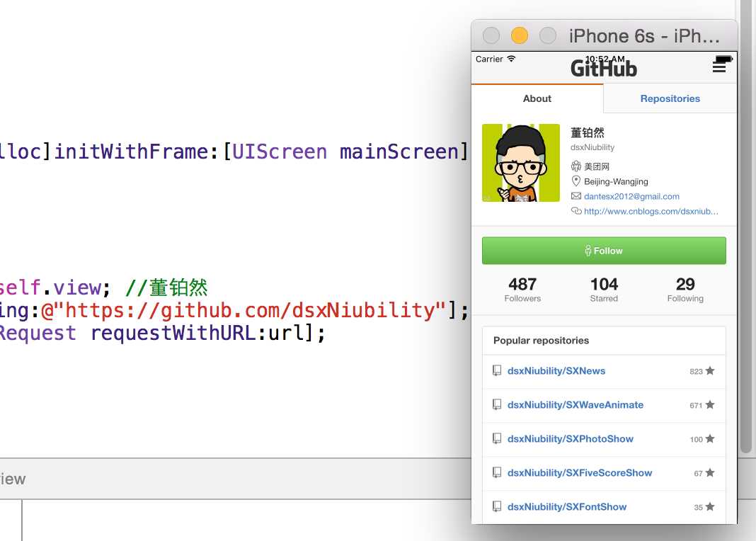Open the dsxNiubility/SXFiveScoreShow repository

580,472
